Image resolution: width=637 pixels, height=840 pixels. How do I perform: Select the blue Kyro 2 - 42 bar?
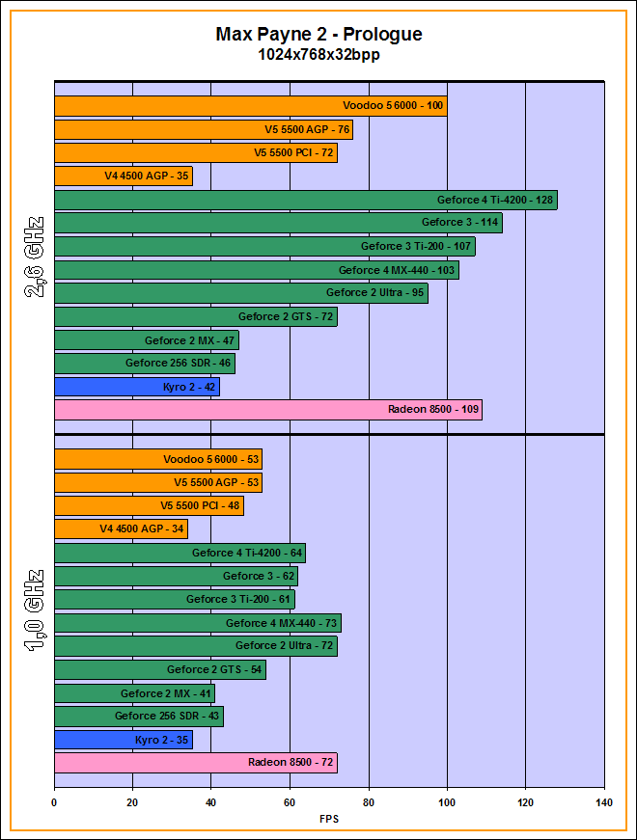click(137, 387)
